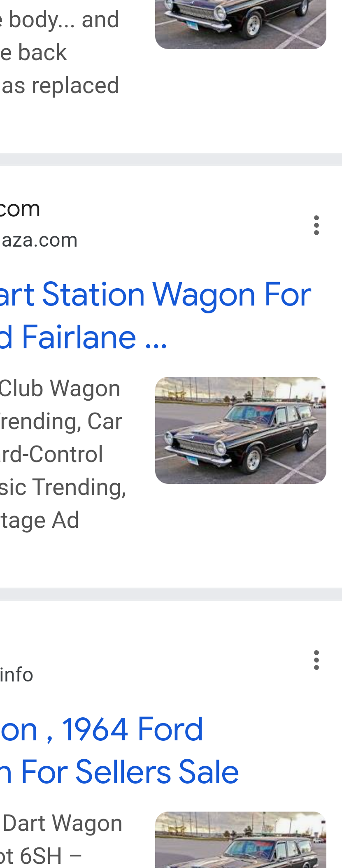342x868 pixels.
Task: Click the 'Club Wagon' snippet text
Action: click(60, 389)
